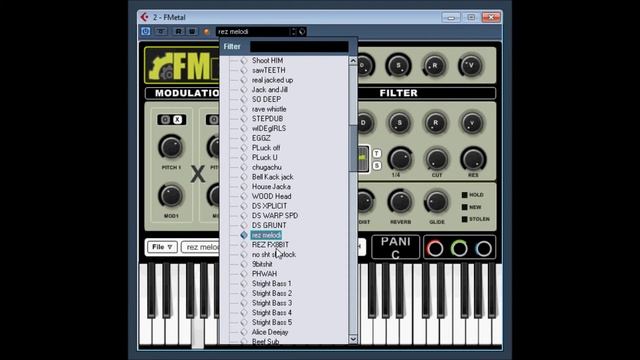Select the rave whistle preset

pos(269,109)
